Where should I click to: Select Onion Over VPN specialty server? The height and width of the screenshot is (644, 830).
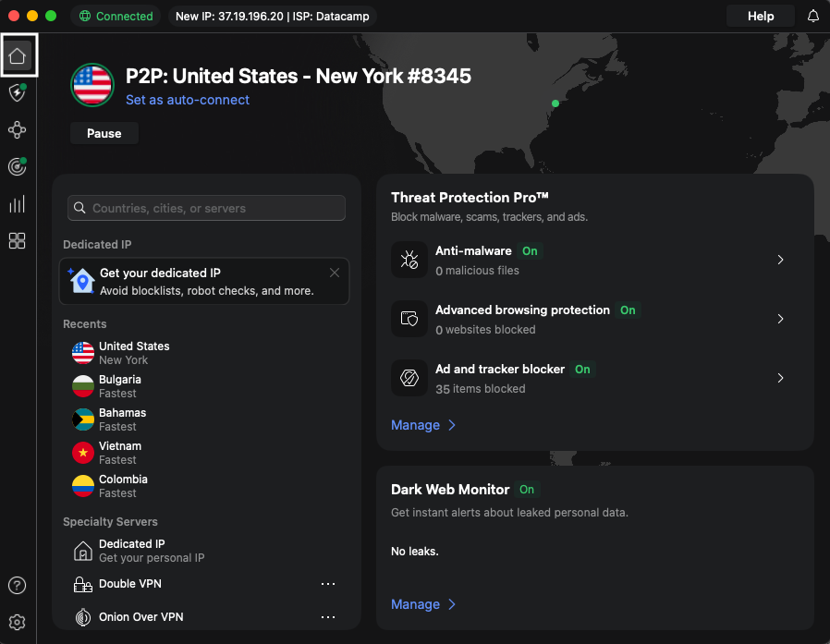point(205,617)
